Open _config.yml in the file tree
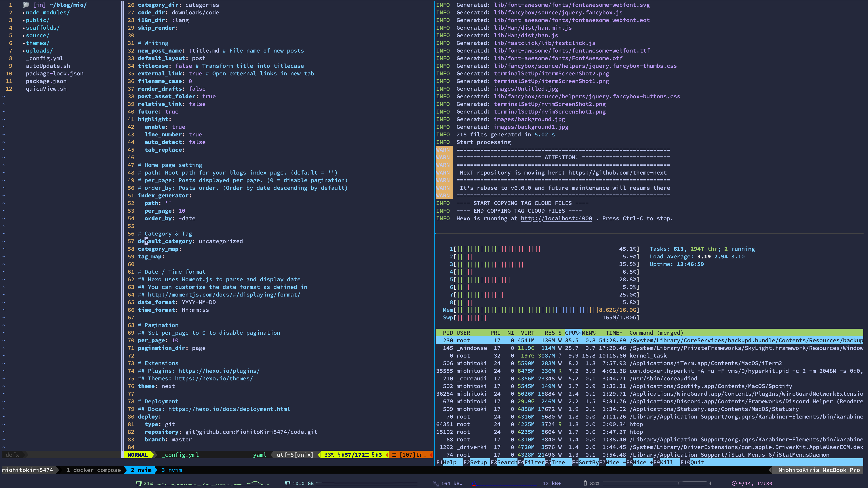Screen dimensions: 868x488 point(45,58)
